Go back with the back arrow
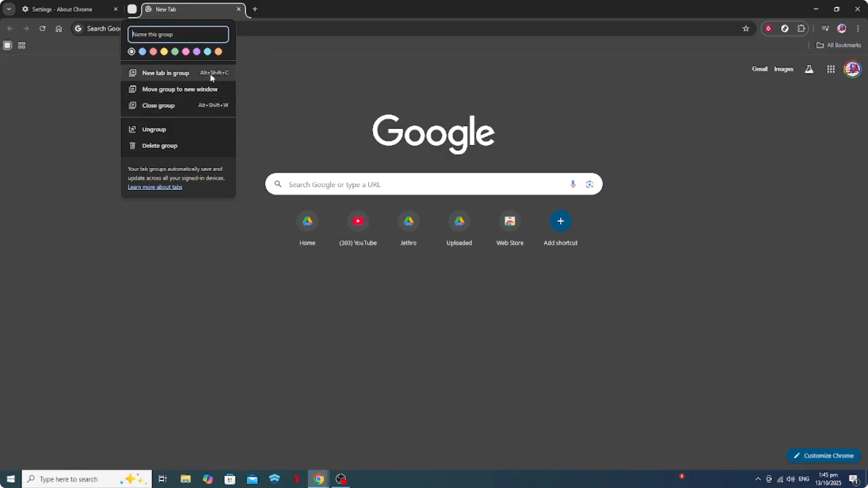The width and height of the screenshot is (868, 488). [10, 28]
